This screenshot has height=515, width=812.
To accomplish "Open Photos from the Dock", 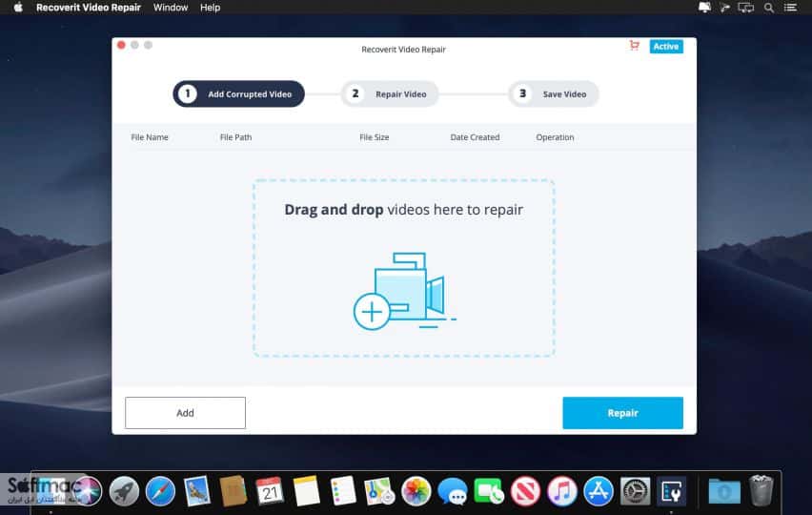I will pyautogui.click(x=416, y=490).
